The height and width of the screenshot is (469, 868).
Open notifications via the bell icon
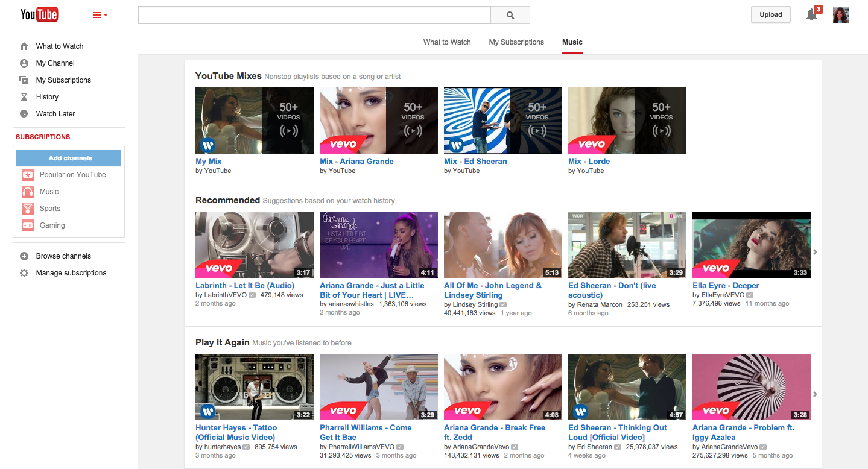811,14
